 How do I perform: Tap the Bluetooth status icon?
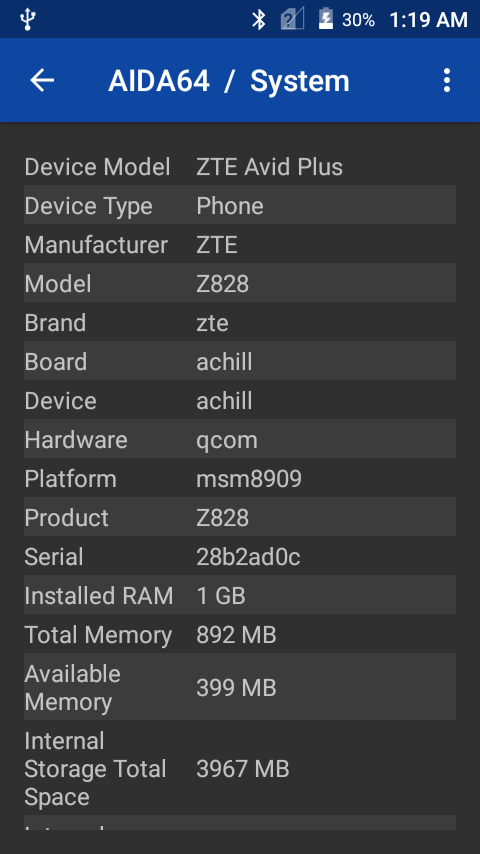[258, 20]
